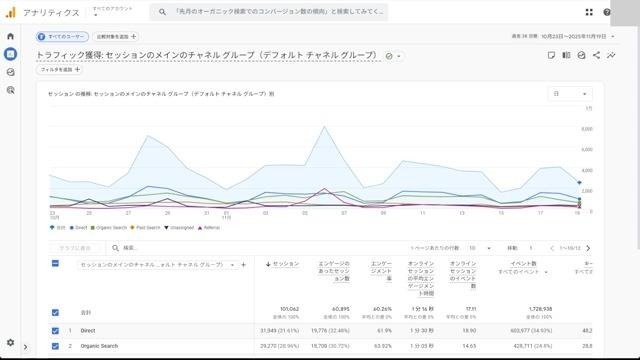Click the 移動 page number field
Viewport: 640px width, 360px height.
pos(531,248)
